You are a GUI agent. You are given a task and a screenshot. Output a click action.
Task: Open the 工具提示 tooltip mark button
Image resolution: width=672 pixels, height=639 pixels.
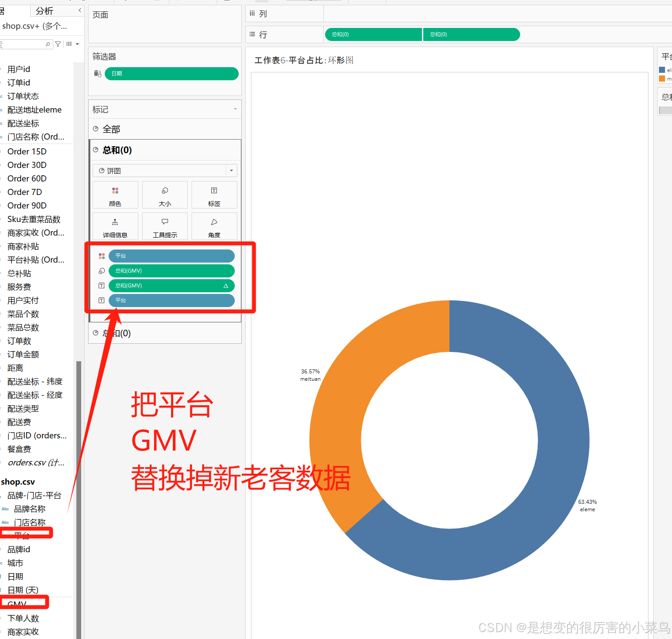coord(165,226)
